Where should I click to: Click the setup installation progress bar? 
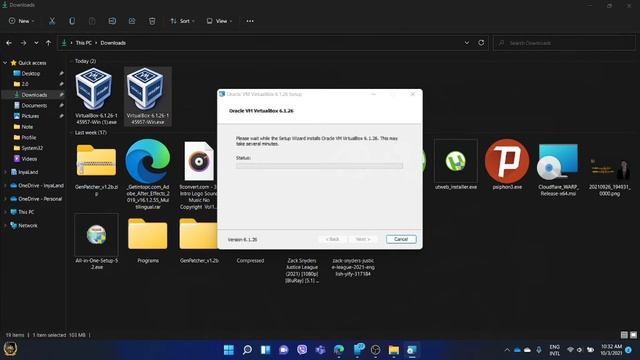pyautogui.click(x=319, y=166)
